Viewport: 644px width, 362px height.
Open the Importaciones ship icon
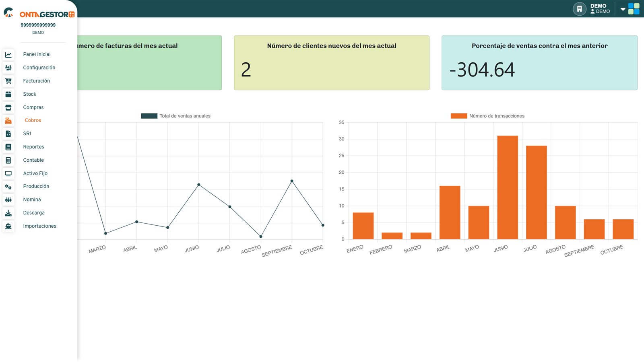[8, 226]
